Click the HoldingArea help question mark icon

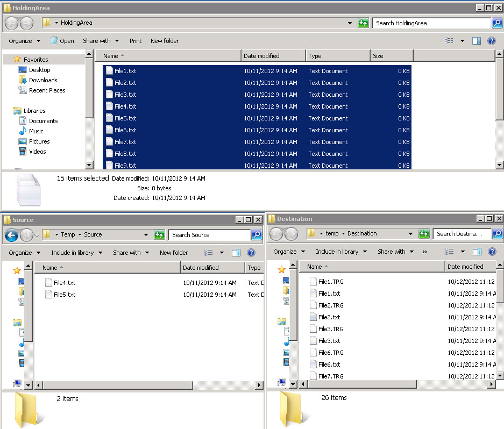click(491, 41)
